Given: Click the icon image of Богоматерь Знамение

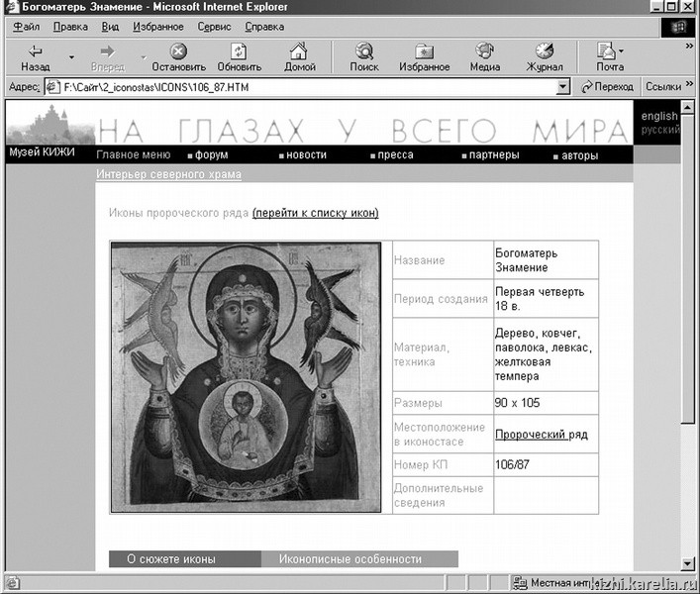Looking at the screenshot, I should [x=246, y=377].
